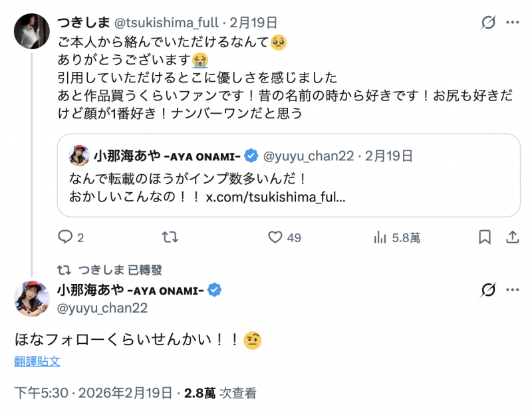Screen dimensions: 532x415
Task: Click verified badge in the quoted tweet
Action: (x=251, y=155)
